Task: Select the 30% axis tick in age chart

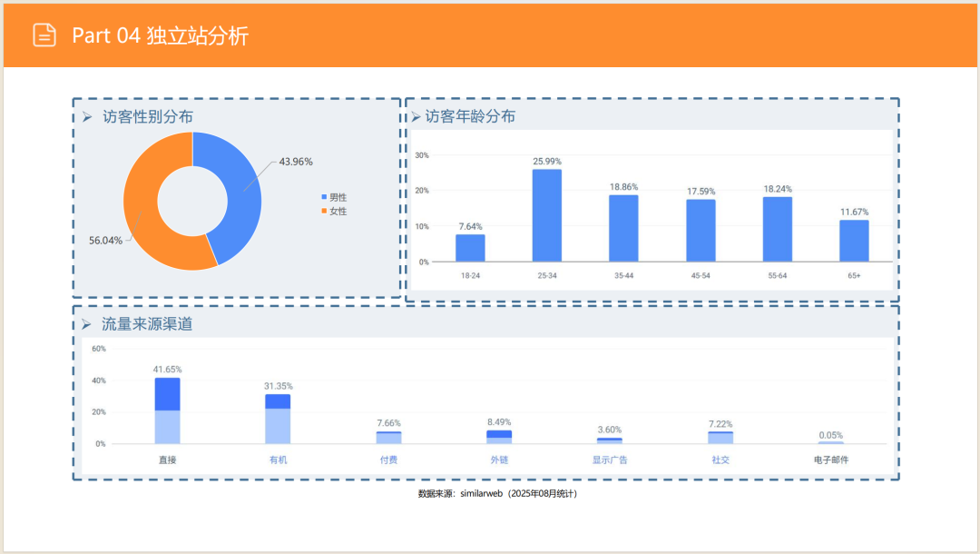Action: tap(422, 155)
